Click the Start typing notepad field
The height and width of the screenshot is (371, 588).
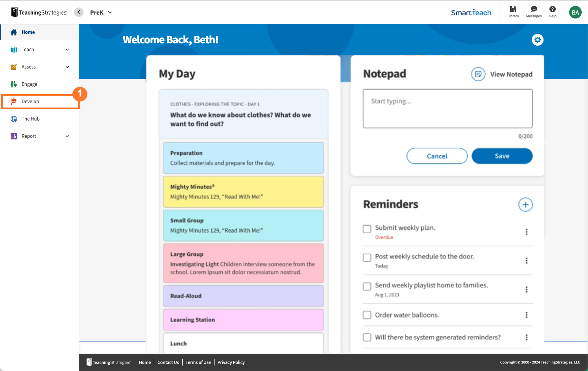point(447,108)
